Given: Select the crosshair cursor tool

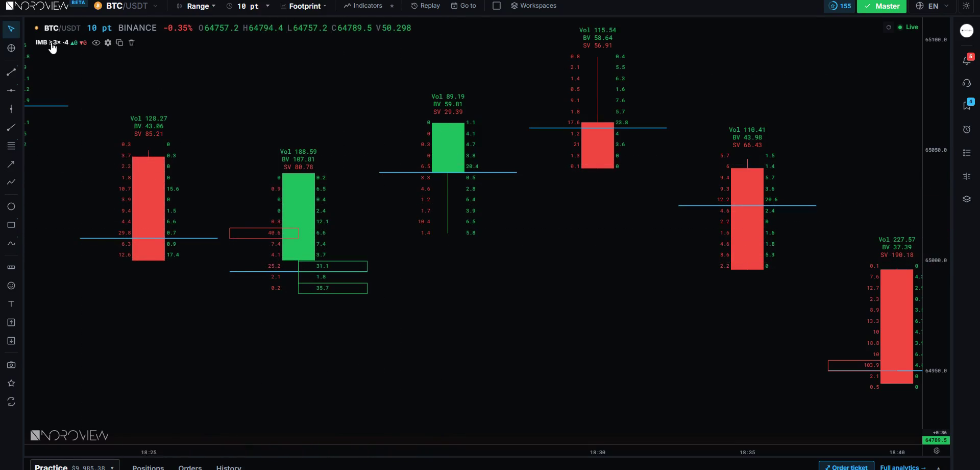Looking at the screenshot, I should point(11,48).
